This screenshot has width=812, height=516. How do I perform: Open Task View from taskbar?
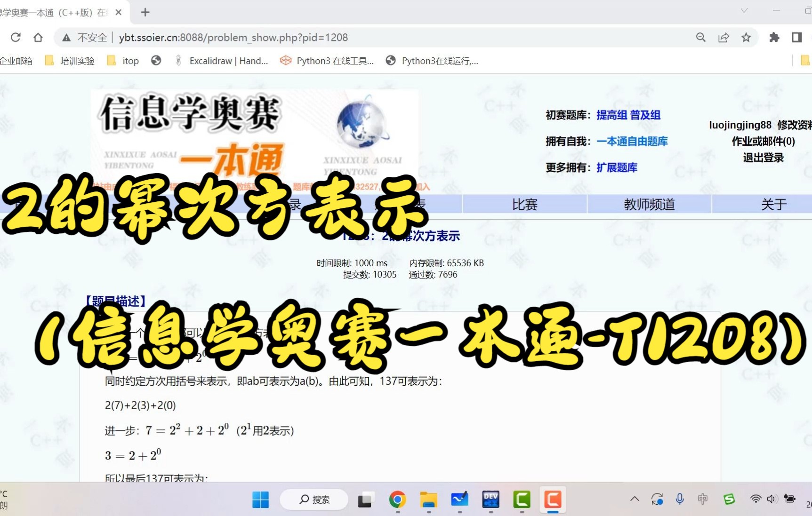pos(364,500)
